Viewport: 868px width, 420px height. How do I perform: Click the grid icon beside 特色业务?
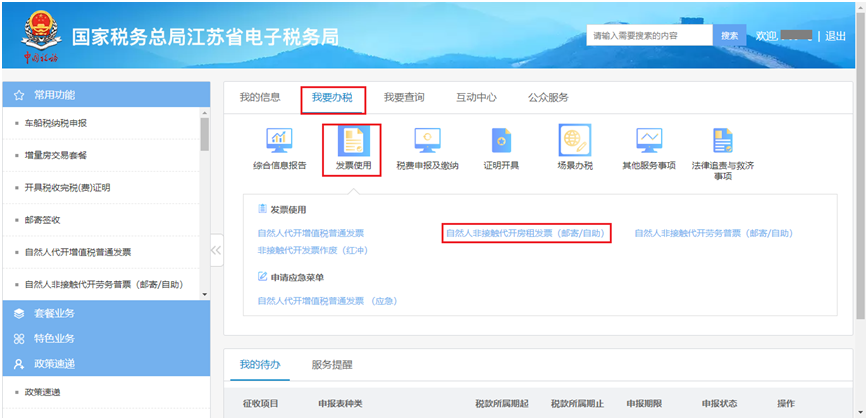pyautogui.click(x=19, y=339)
